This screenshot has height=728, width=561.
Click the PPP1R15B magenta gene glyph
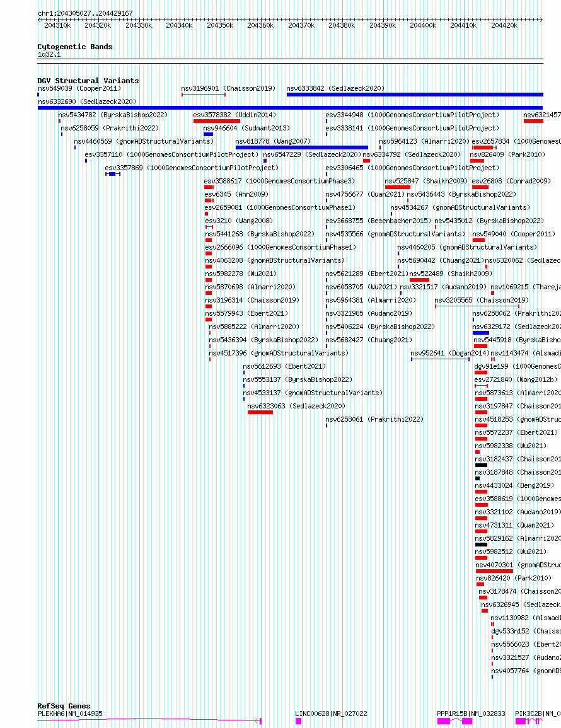(454, 721)
